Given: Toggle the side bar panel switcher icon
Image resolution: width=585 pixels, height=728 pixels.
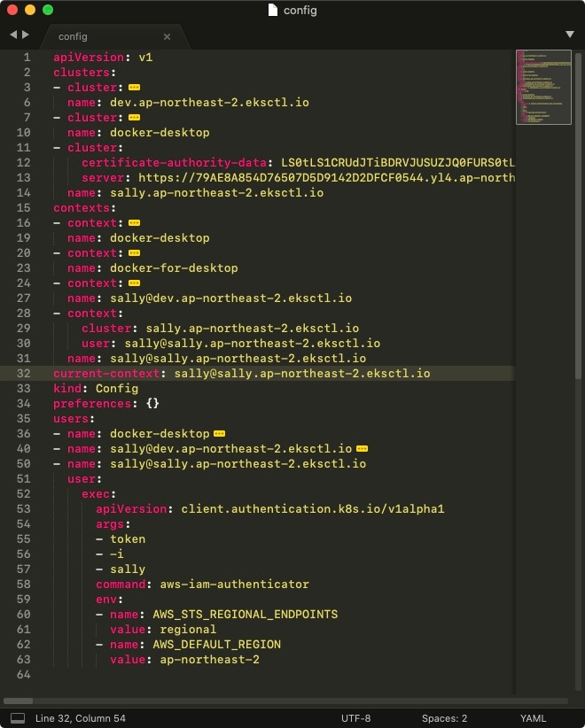Looking at the screenshot, I should click(17, 718).
